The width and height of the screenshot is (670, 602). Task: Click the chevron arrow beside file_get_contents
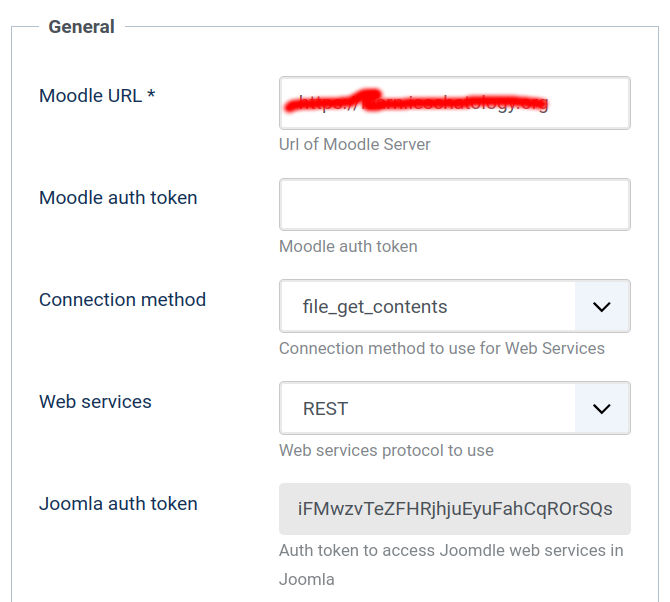(602, 306)
